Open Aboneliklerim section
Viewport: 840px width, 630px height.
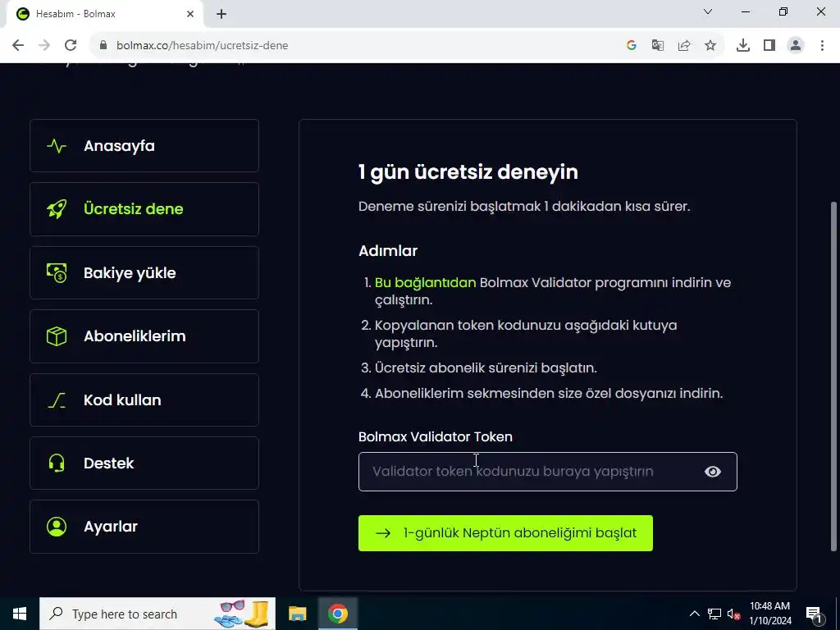point(144,336)
